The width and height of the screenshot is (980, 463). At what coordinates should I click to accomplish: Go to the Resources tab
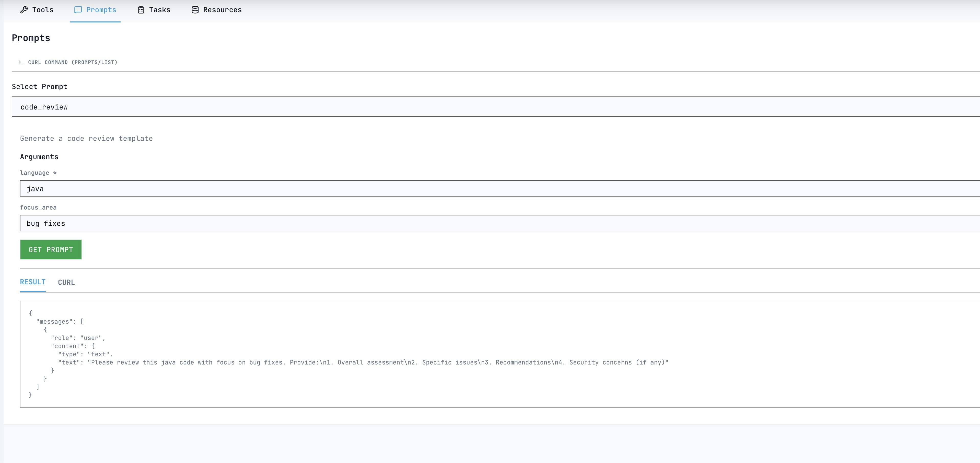[222, 10]
